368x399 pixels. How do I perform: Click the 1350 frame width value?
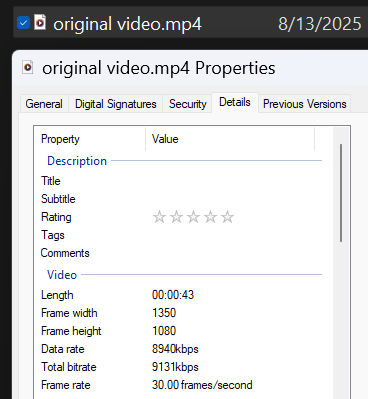tap(164, 313)
